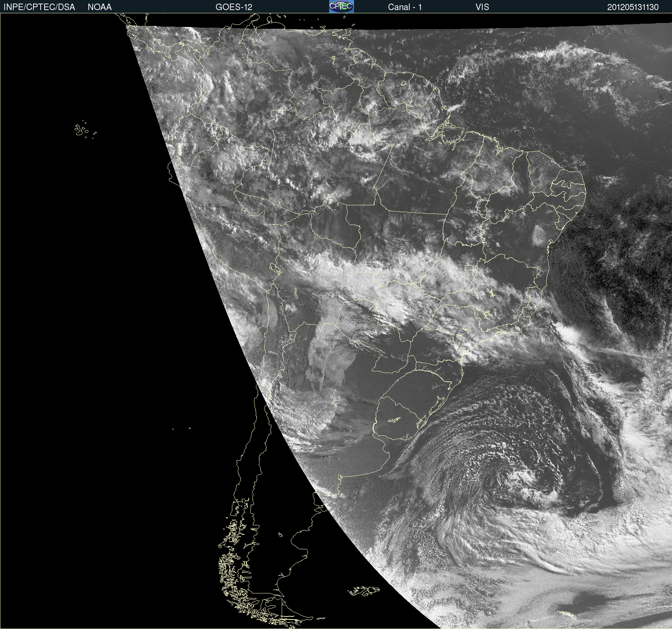
Task: Click the Canal - 1 label
Action: [x=405, y=7]
